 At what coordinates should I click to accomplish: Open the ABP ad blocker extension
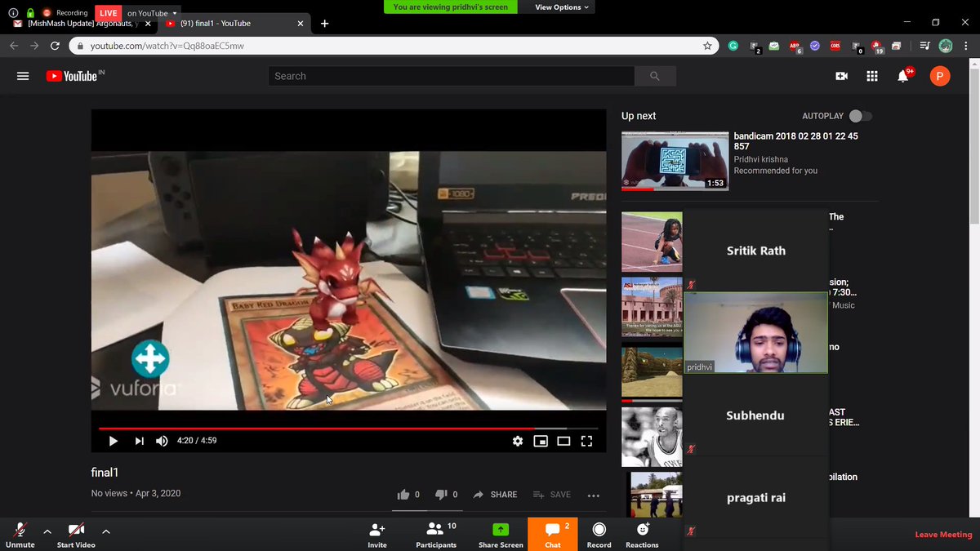795,47
